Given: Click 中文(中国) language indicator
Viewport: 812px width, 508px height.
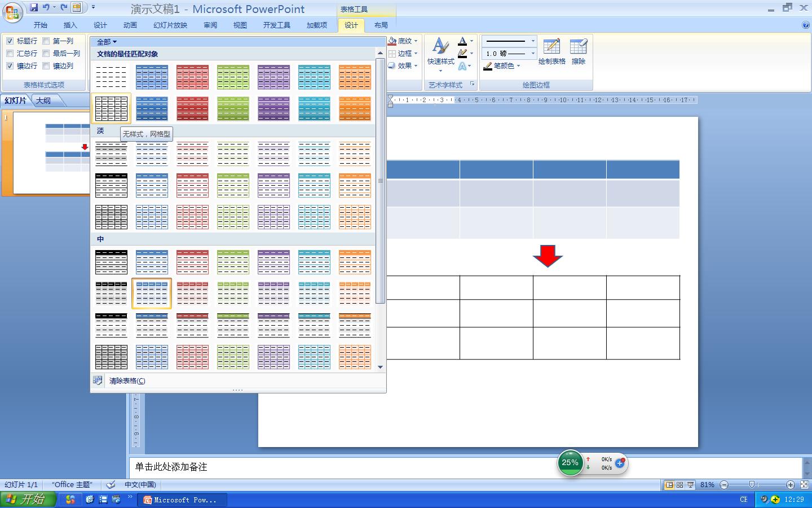Looking at the screenshot, I should click(x=140, y=484).
